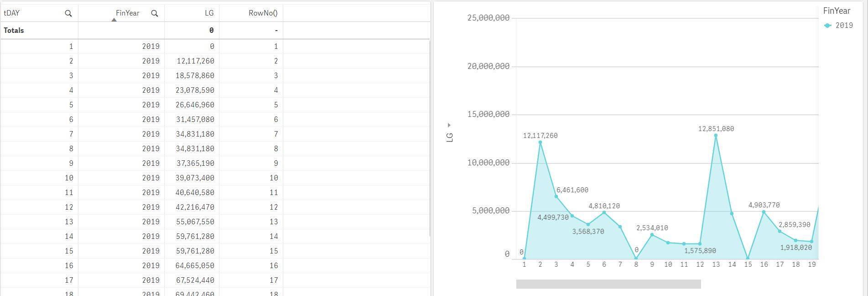Click the chart's horizontal scrollbar thumb
This screenshot has height=296, width=868.
coord(608,284)
